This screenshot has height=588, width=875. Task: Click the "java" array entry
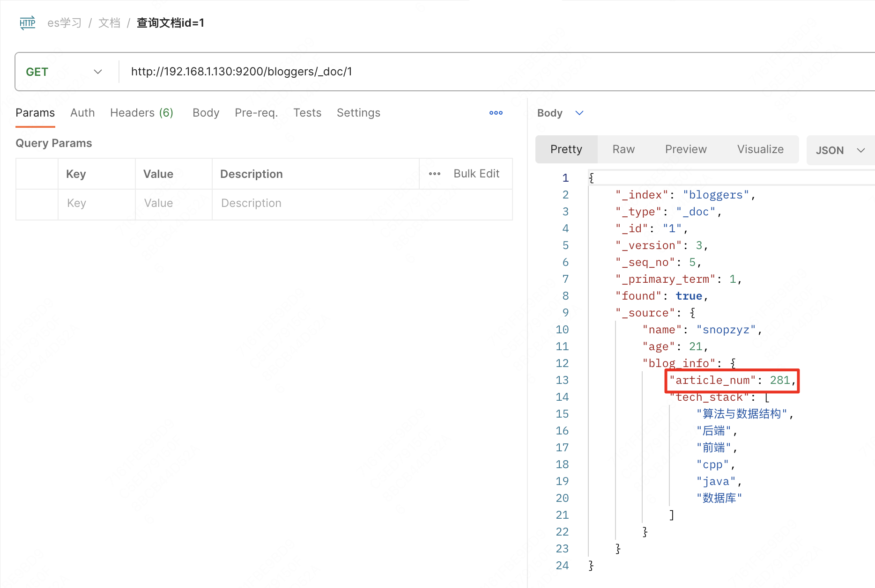click(x=719, y=481)
